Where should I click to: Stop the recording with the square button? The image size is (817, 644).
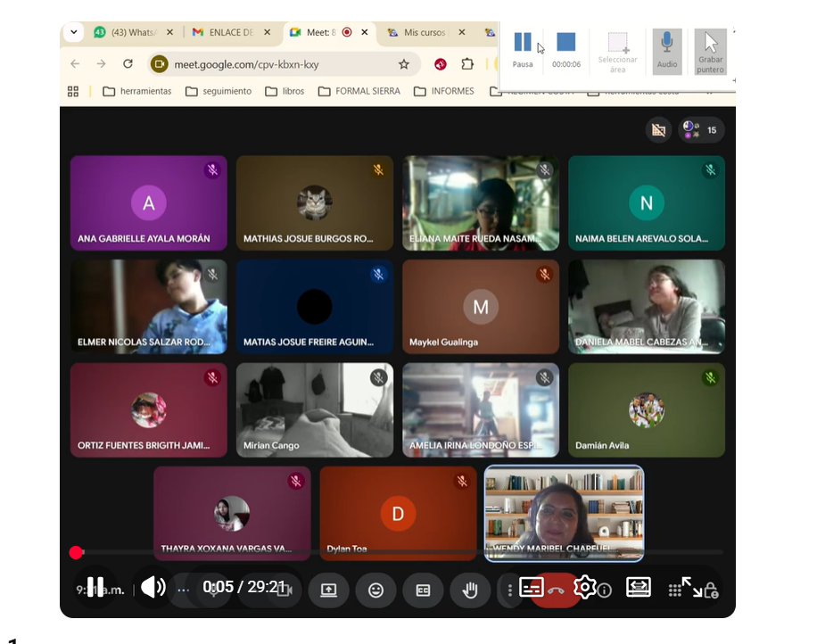(565, 43)
